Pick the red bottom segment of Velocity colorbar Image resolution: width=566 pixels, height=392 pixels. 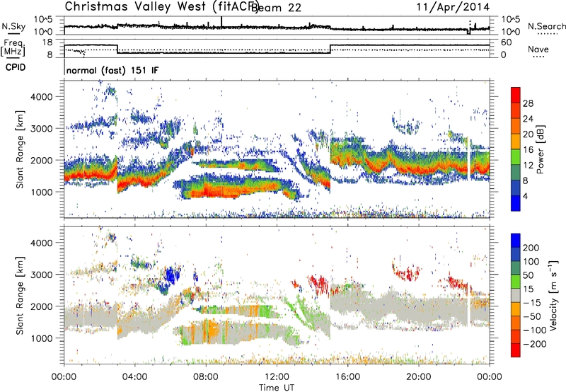516,350
